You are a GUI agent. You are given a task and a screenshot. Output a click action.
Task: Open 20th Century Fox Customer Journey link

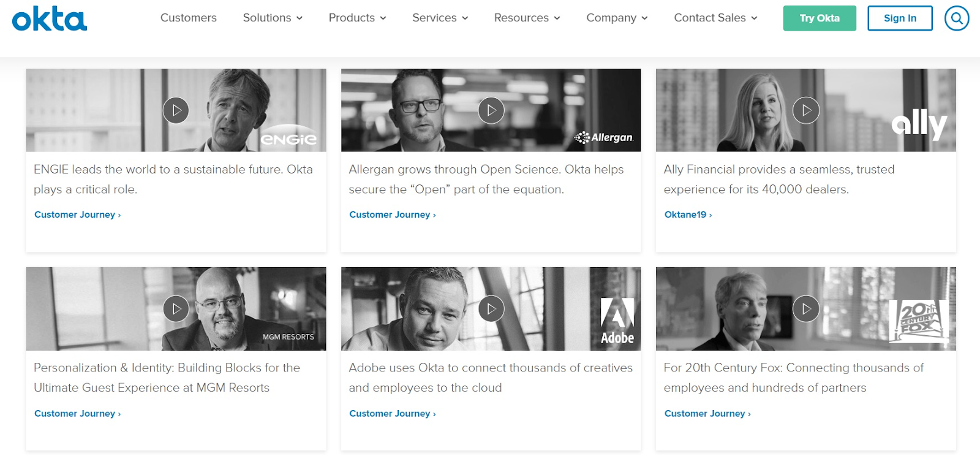[x=707, y=414]
